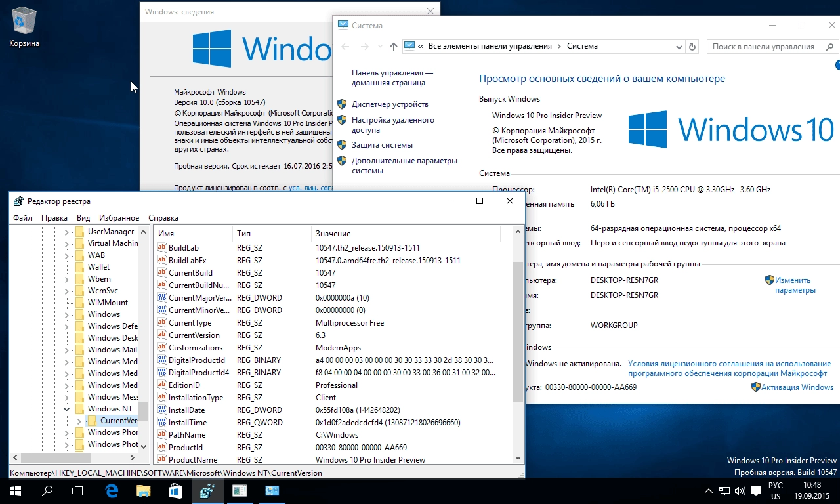
Task: Expand the WAB tree node
Action: point(66,255)
